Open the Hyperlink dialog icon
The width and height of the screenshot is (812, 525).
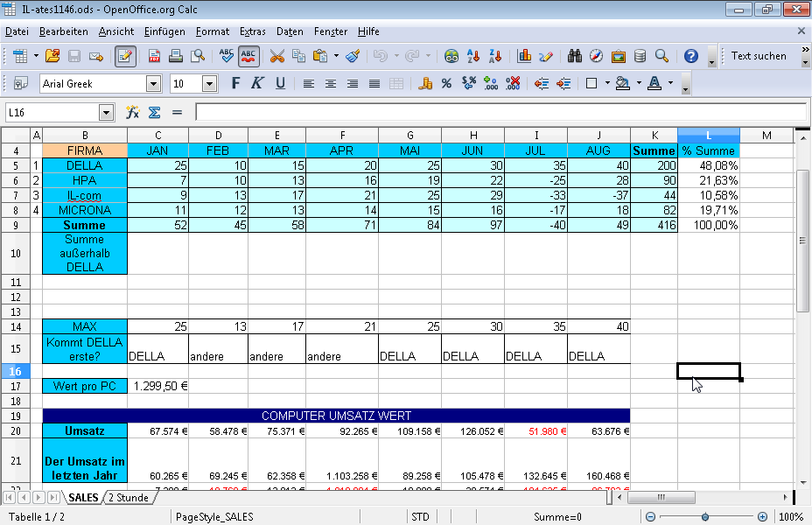tap(451, 56)
